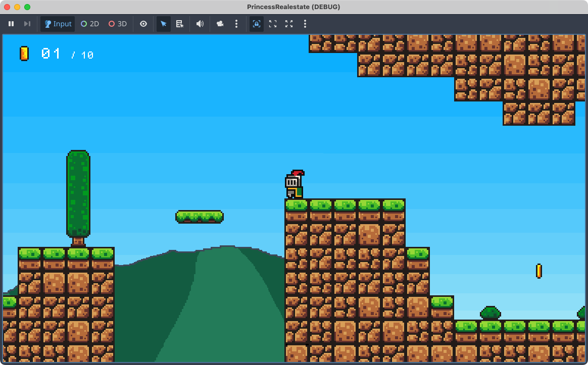Toggle embed game on next play
588x365 pixels.
(x=257, y=24)
